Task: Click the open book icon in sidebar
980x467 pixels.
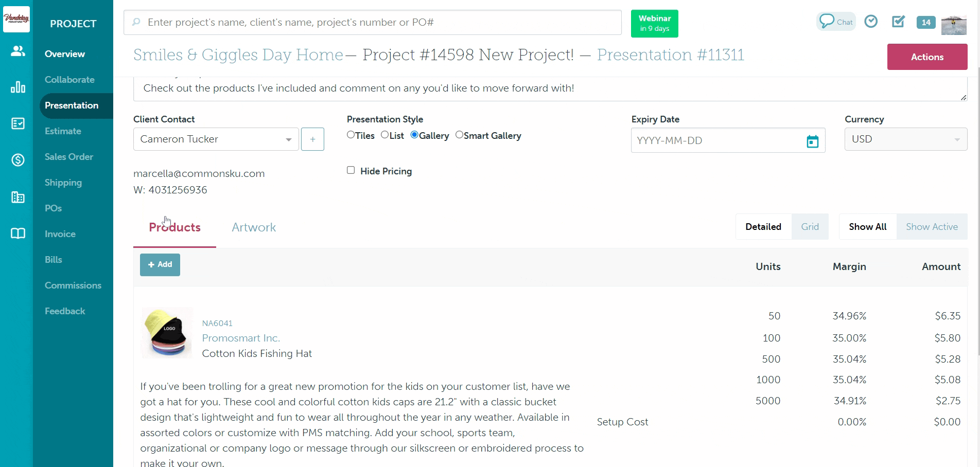Action: [x=18, y=233]
